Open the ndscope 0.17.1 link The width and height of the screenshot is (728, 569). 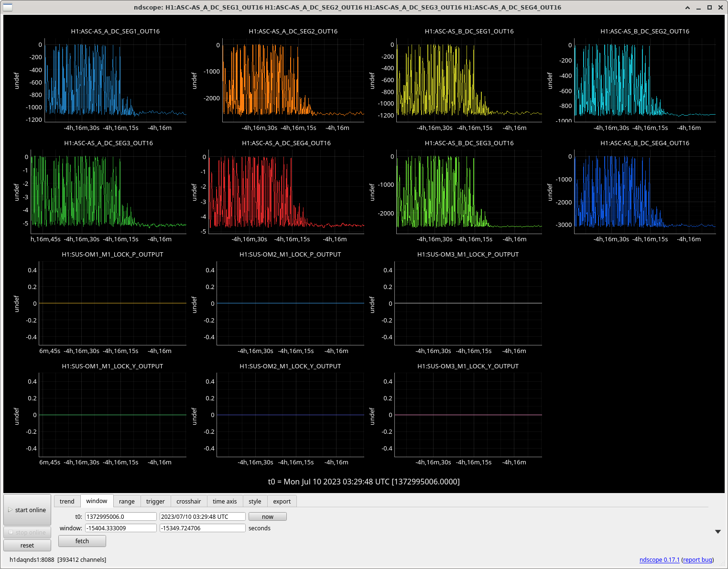659,559
